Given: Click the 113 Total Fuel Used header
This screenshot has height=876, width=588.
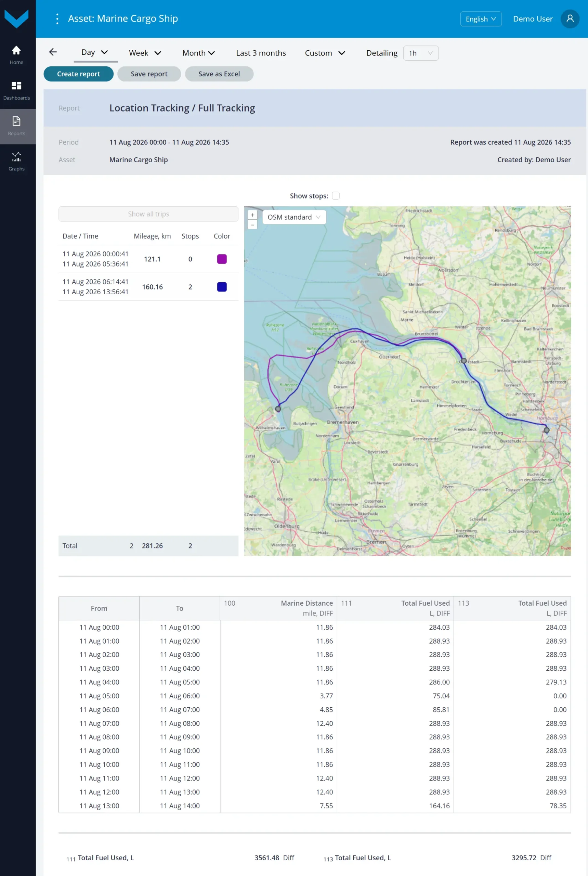Looking at the screenshot, I should (x=512, y=608).
